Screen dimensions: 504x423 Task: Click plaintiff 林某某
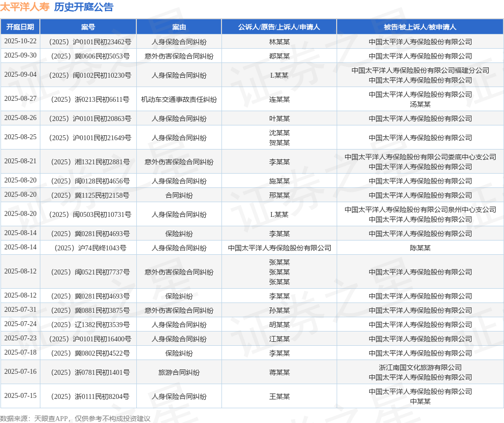[x=280, y=42]
